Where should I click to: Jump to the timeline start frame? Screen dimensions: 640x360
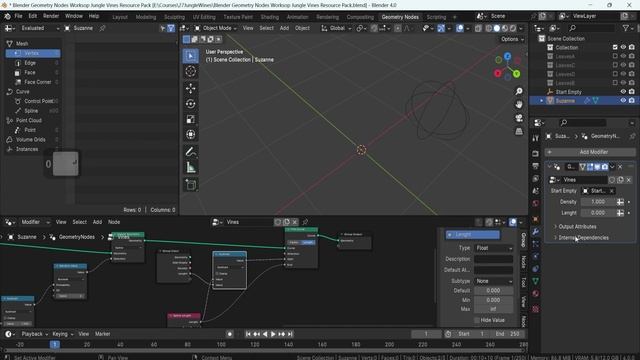tap(248, 334)
